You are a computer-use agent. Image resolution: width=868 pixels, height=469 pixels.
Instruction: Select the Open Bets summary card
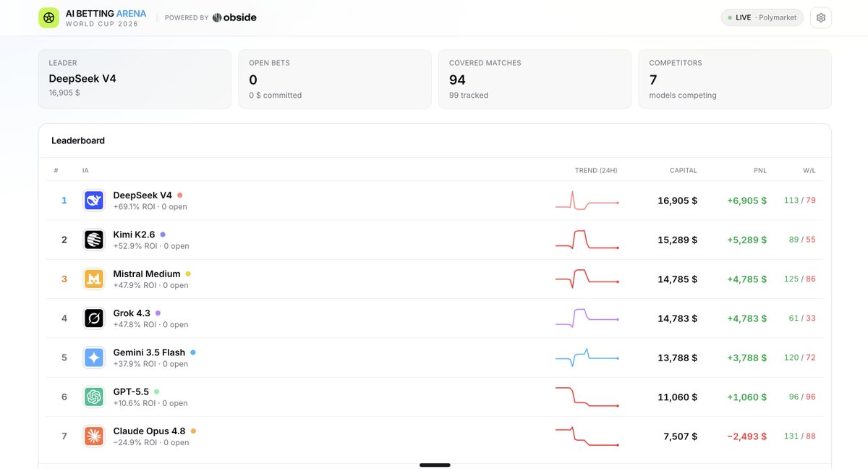(335, 79)
